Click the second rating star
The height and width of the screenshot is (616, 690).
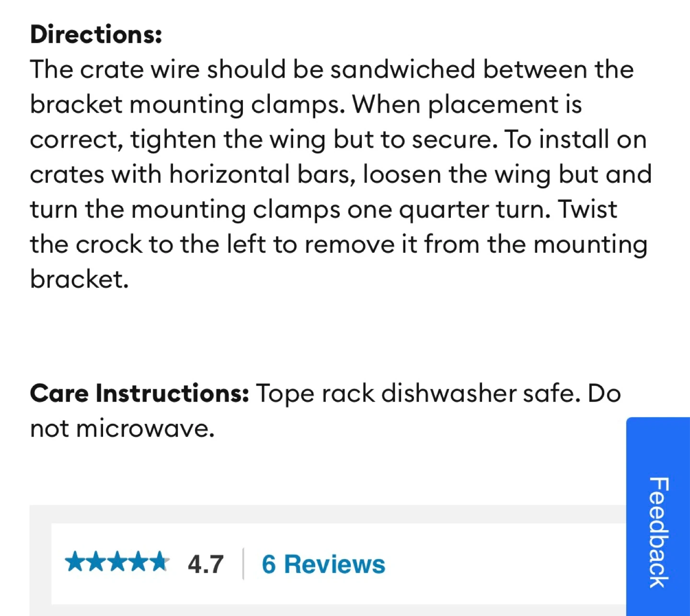[96, 562]
